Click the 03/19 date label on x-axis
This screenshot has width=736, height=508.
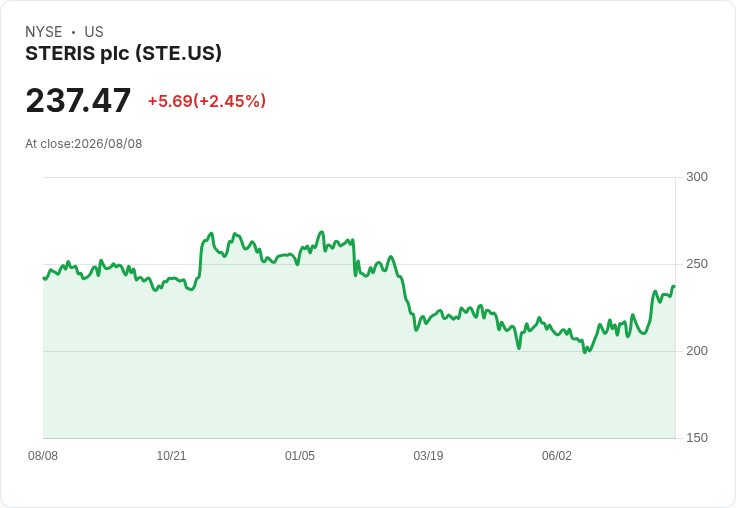click(x=428, y=456)
